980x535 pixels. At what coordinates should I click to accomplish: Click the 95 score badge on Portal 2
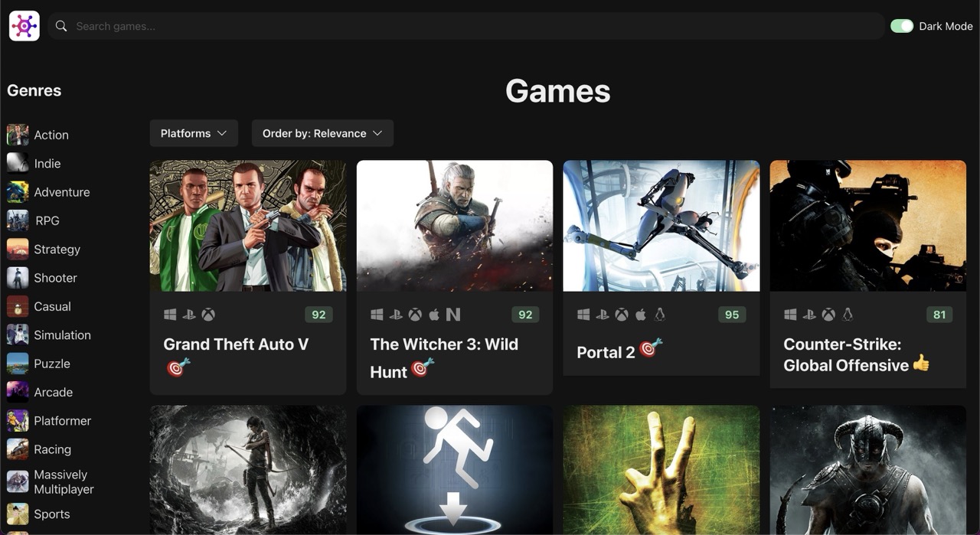click(732, 315)
